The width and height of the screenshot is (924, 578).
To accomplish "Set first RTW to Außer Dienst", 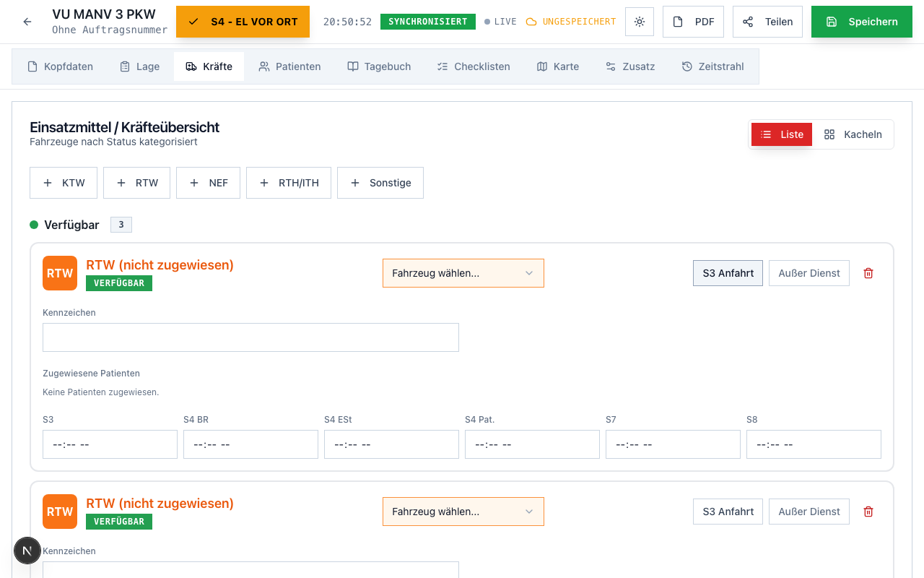I will 809,273.
